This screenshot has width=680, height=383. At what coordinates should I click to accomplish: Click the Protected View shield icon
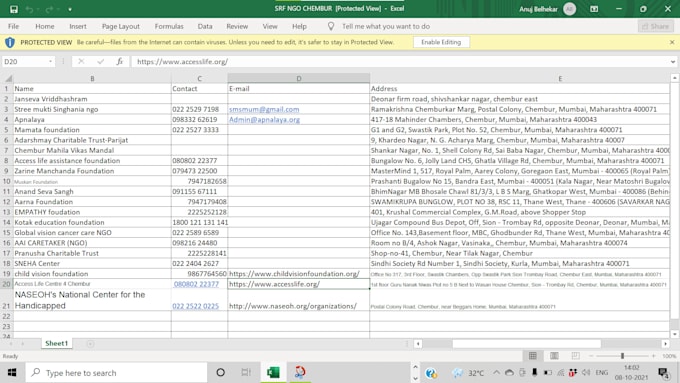pyautogui.click(x=10, y=42)
